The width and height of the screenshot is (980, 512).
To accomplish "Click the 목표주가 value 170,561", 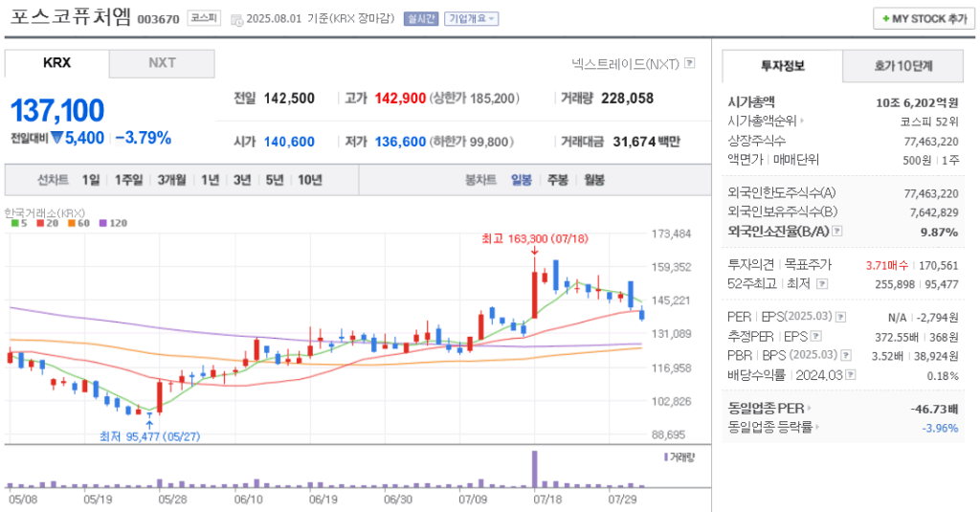I will 939,265.
